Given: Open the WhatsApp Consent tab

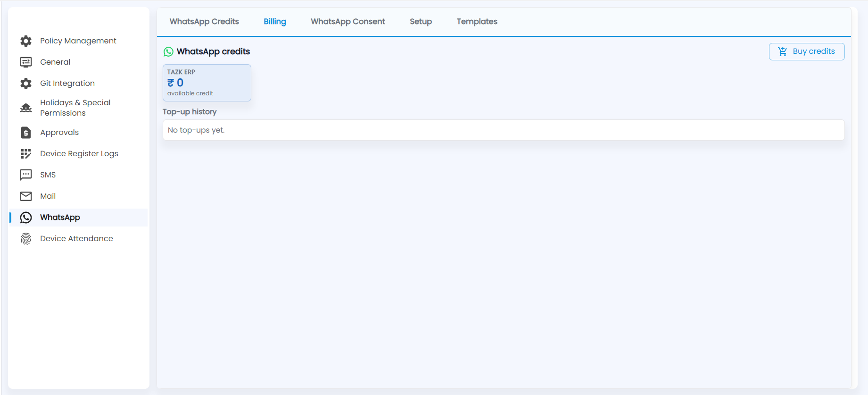Looking at the screenshot, I should coord(348,22).
